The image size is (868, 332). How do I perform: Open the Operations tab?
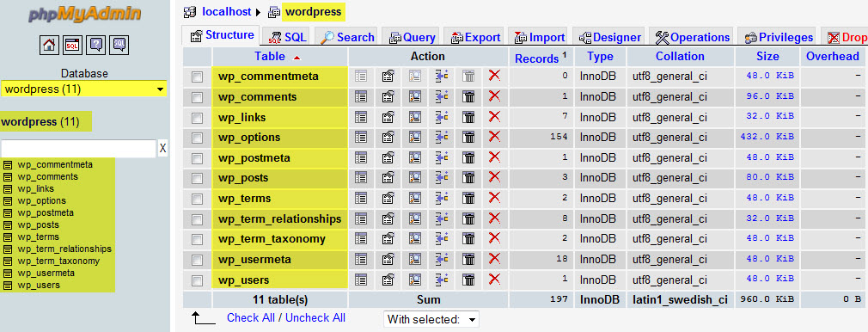pos(692,37)
